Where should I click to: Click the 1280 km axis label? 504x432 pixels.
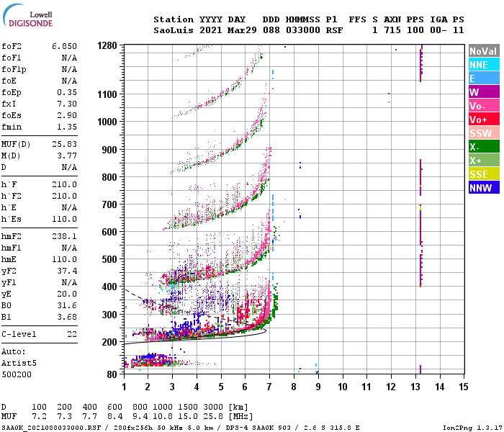pyautogui.click(x=107, y=45)
